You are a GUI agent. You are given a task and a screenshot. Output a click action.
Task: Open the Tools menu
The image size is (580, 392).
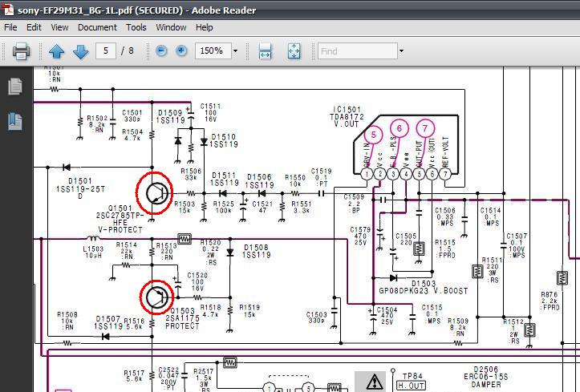pyautogui.click(x=136, y=27)
